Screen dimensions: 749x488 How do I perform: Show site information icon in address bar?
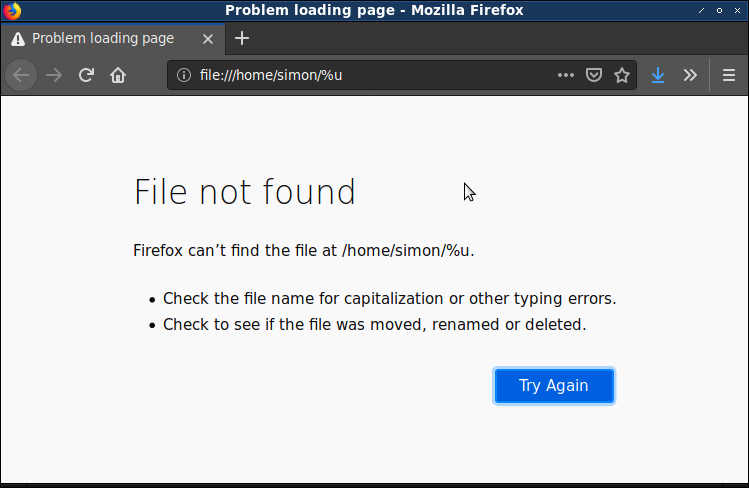(x=184, y=75)
